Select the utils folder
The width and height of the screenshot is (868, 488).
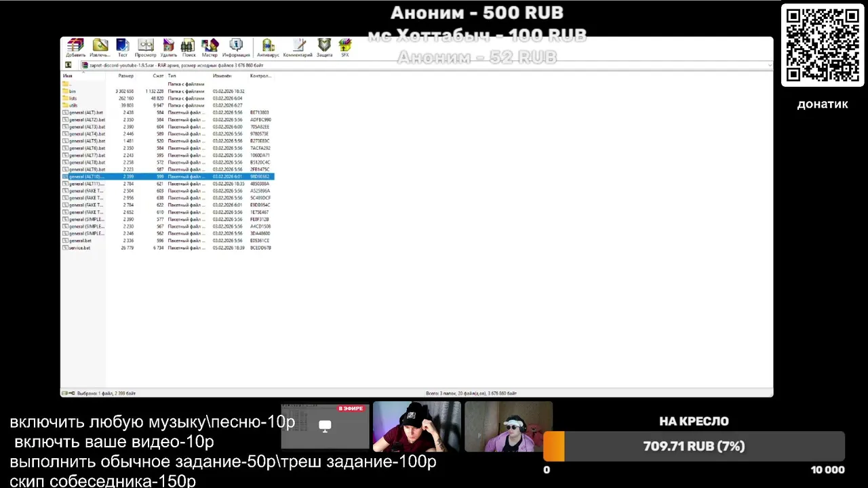[x=167, y=105]
